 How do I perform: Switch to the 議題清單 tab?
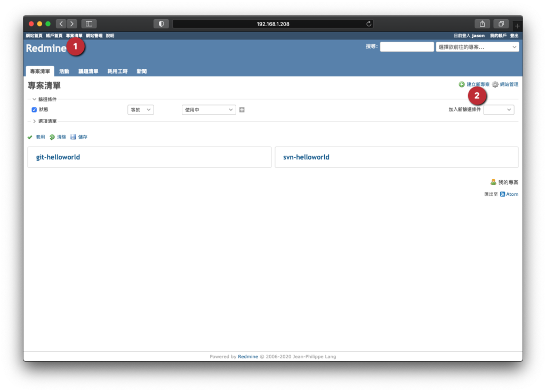(x=88, y=71)
